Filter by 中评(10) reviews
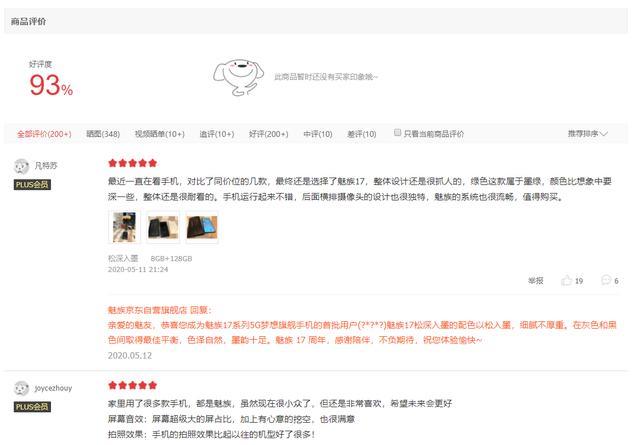 point(318,134)
